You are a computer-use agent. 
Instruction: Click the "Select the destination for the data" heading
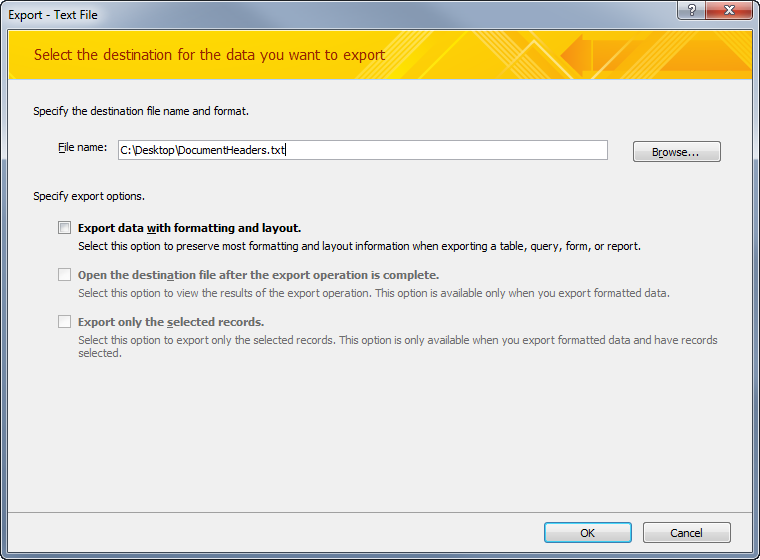pos(209,55)
